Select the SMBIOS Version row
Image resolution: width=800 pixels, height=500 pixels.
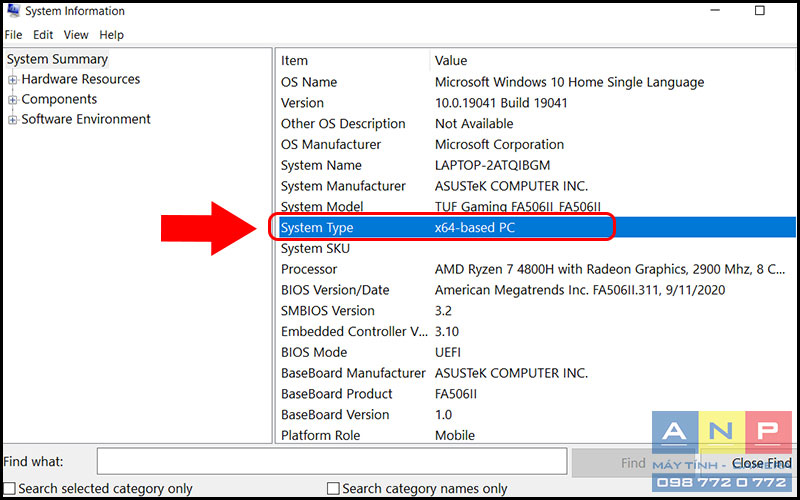click(x=536, y=311)
